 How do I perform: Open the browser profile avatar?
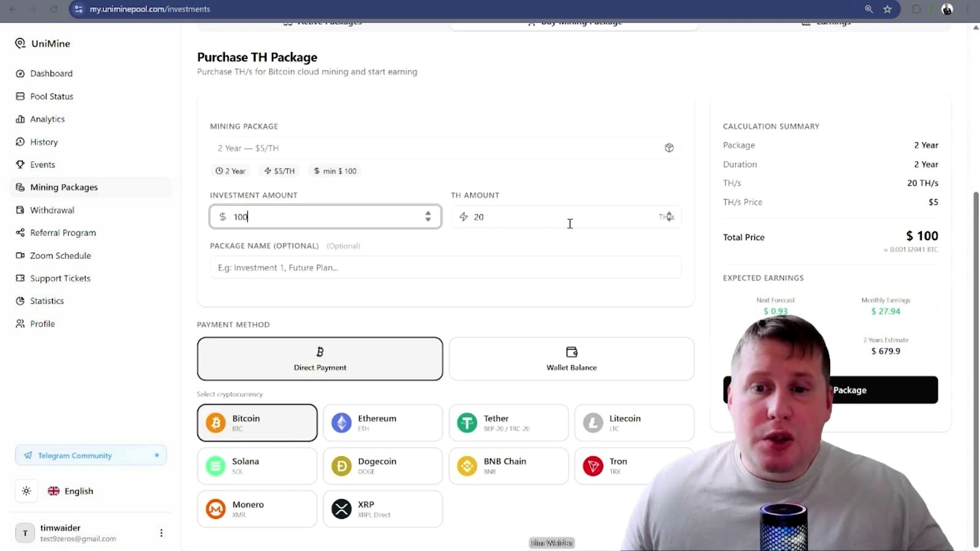[x=947, y=9]
